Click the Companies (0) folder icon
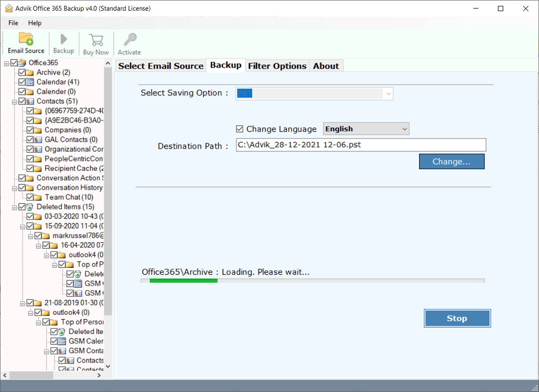Viewport: 539px width, 392px height. [38, 130]
